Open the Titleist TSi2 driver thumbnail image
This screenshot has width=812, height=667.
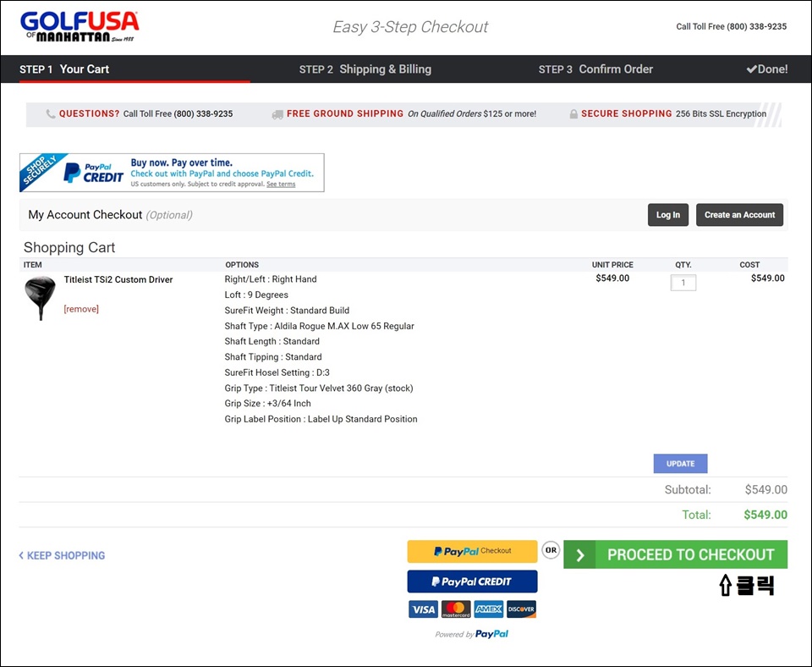pos(40,298)
